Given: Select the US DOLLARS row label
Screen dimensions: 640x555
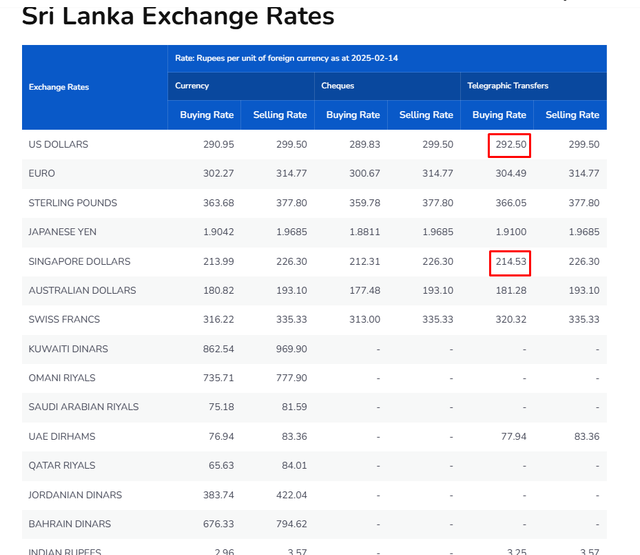Looking at the screenshot, I should tap(58, 144).
